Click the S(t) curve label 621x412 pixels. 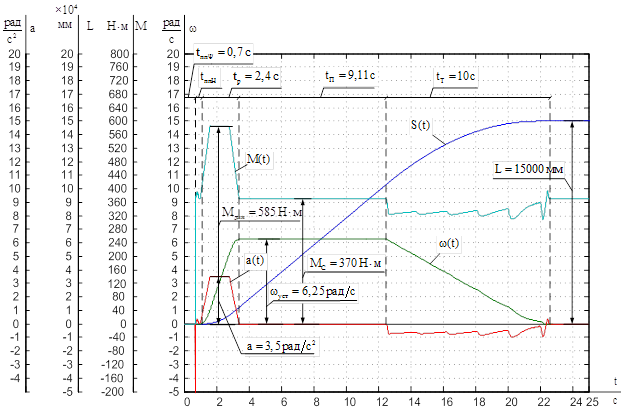424,125
